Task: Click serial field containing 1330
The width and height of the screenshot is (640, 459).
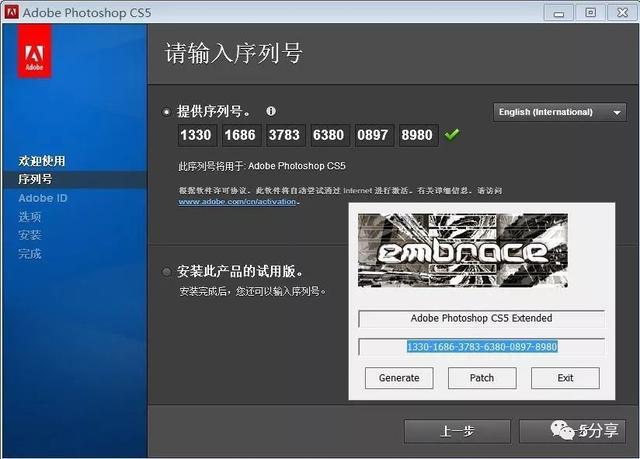Action: click(197, 135)
